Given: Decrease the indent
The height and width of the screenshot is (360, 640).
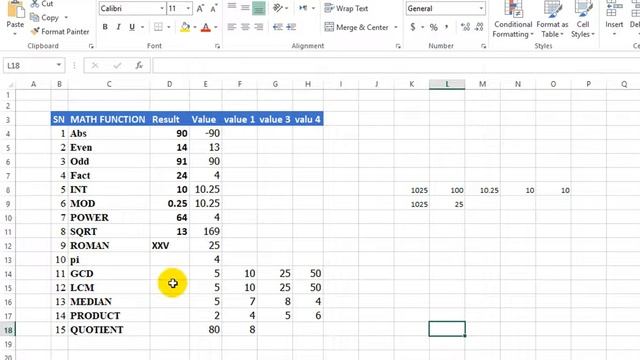Looking at the screenshot, I should tap(278, 27).
